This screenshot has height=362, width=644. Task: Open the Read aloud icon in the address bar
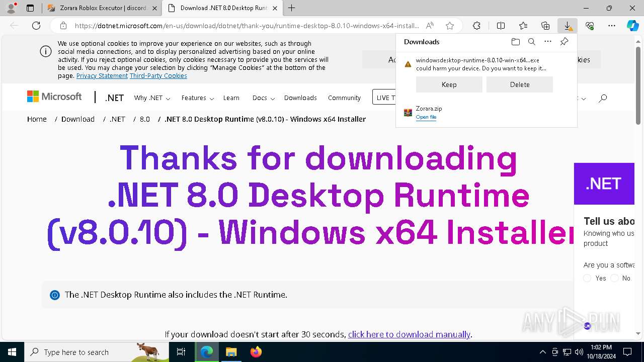[430, 26]
